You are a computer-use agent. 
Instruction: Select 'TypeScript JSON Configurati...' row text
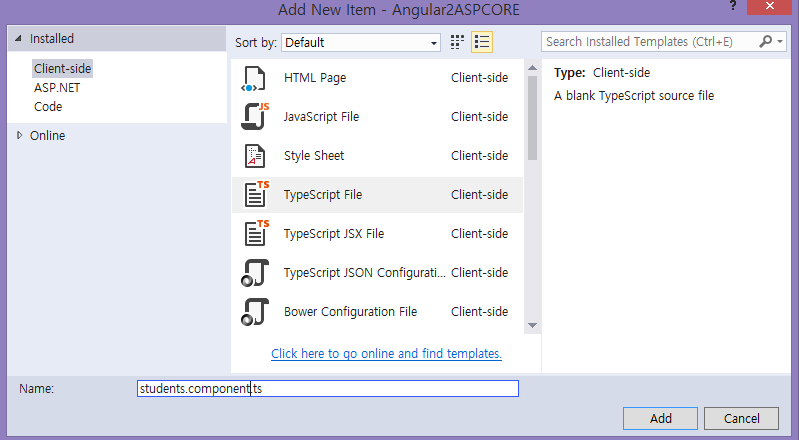point(364,273)
